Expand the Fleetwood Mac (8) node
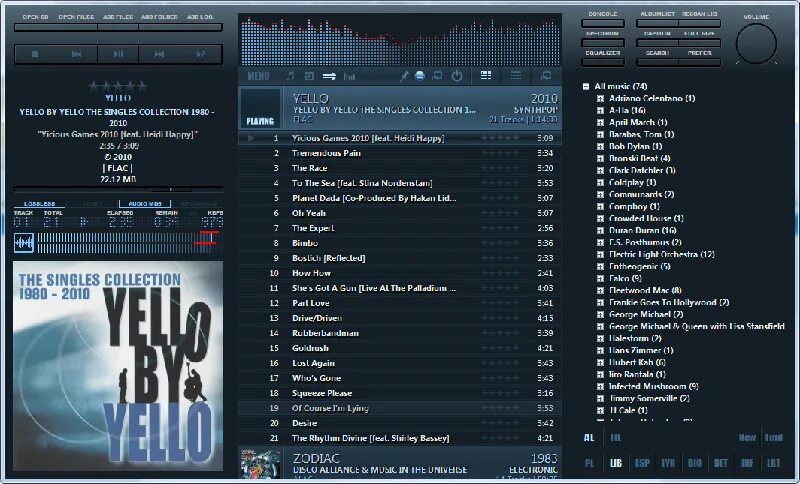Image resolution: width=800 pixels, height=484 pixels. (x=601, y=291)
